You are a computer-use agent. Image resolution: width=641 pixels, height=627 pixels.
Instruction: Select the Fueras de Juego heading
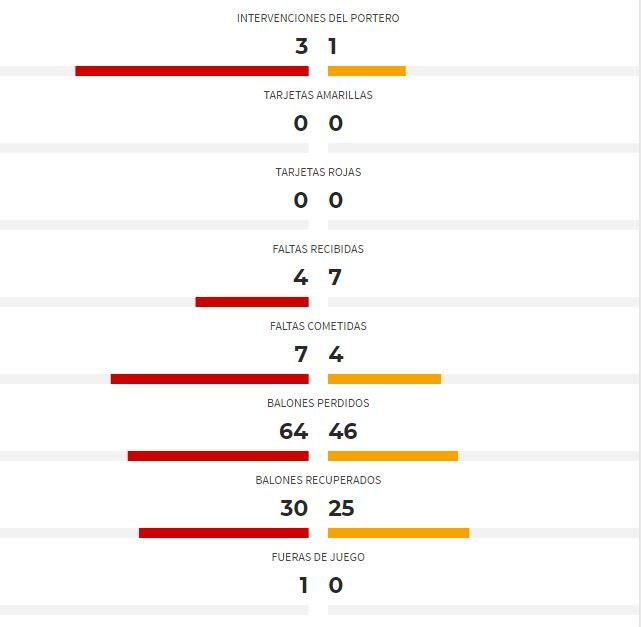[x=318, y=557]
